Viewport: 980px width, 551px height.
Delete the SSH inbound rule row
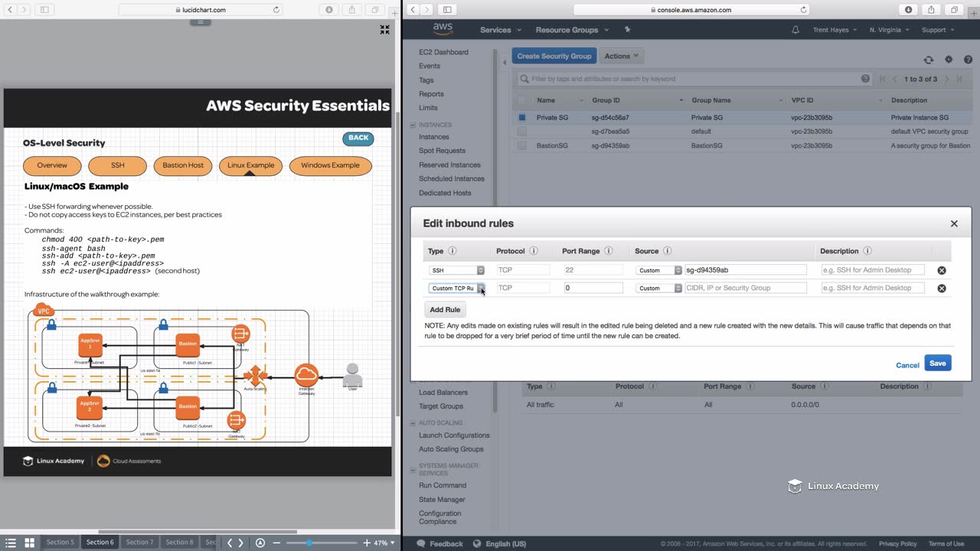[942, 270]
